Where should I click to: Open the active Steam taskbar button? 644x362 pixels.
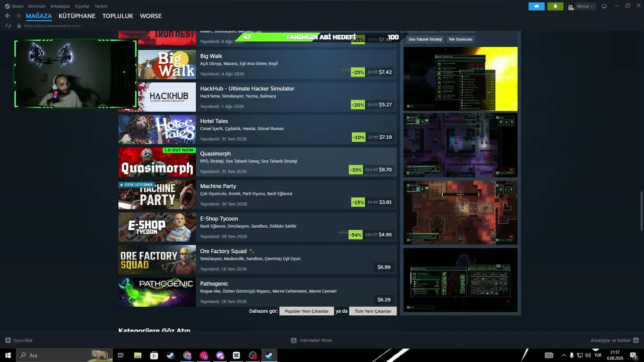pos(269,355)
